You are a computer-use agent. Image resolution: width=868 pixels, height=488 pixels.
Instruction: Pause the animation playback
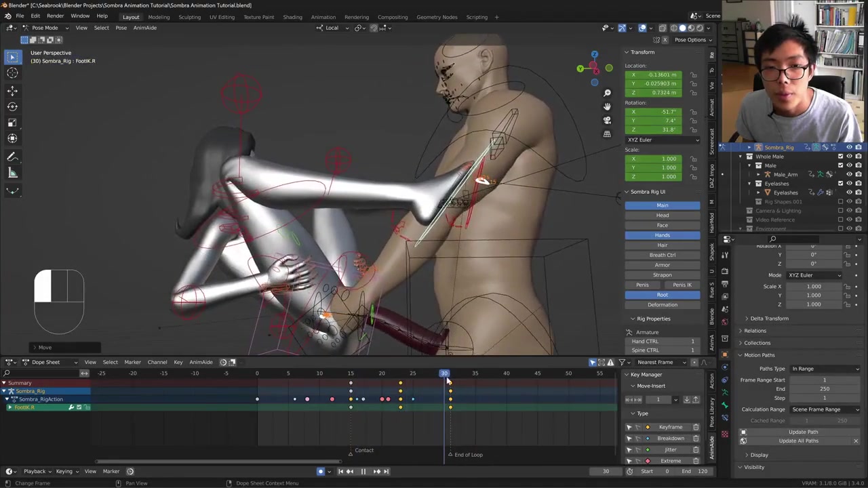[363, 472]
